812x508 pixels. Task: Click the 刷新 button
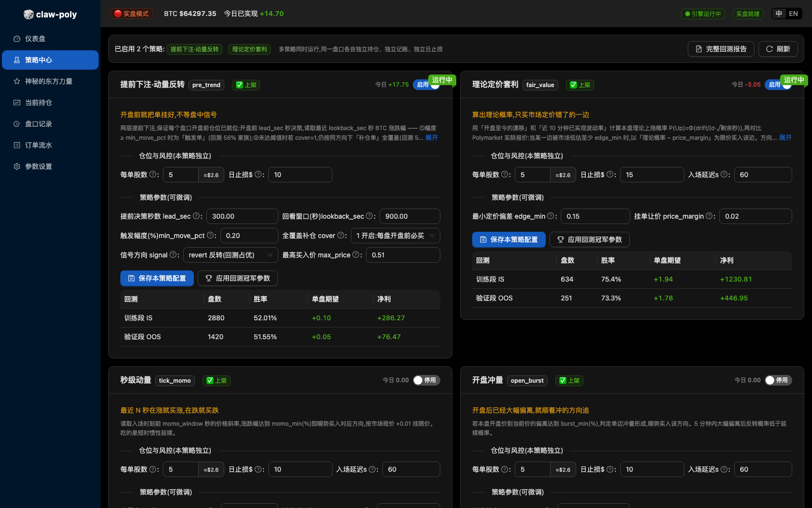point(778,49)
